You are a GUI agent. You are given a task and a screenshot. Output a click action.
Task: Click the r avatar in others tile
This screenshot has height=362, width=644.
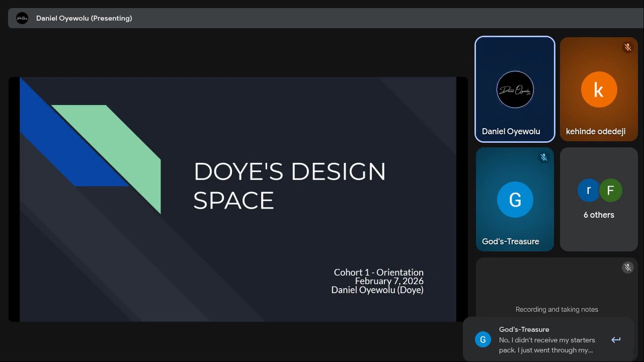tap(589, 190)
